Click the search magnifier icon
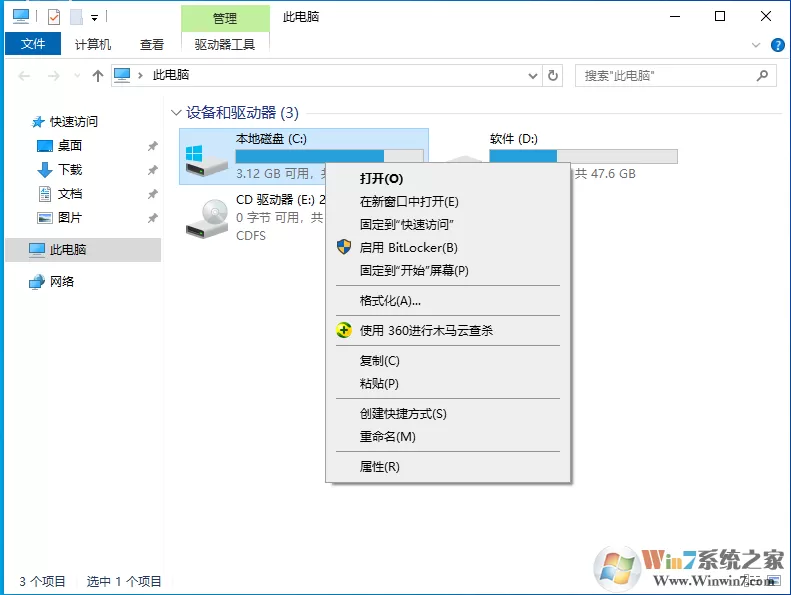 [762, 76]
